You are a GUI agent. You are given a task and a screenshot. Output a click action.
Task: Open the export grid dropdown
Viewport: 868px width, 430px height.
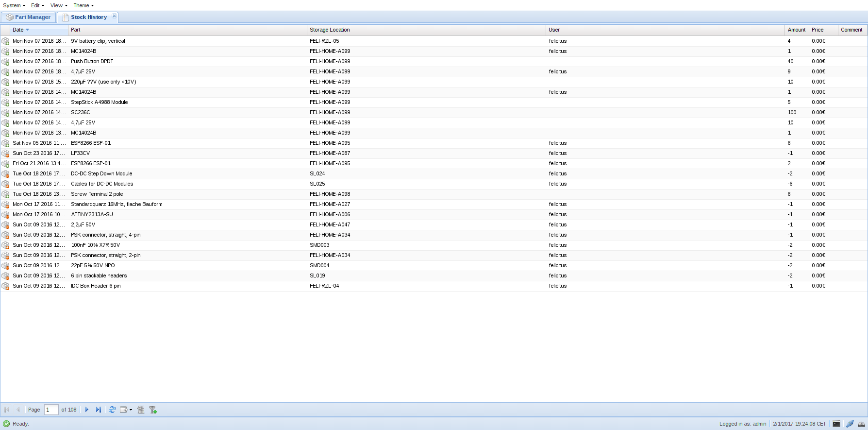(126, 410)
